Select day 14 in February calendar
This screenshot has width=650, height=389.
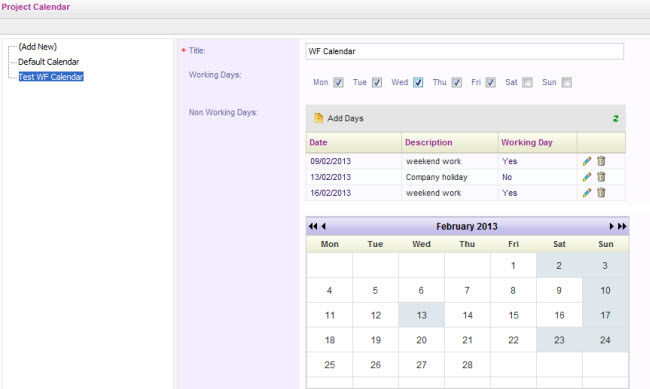tap(467, 315)
